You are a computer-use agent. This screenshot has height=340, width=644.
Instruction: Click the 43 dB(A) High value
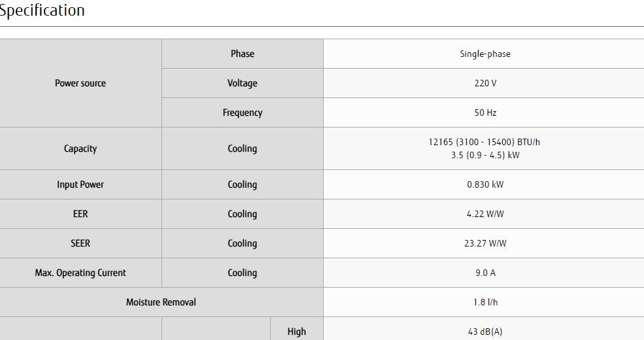pyautogui.click(x=484, y=331)
